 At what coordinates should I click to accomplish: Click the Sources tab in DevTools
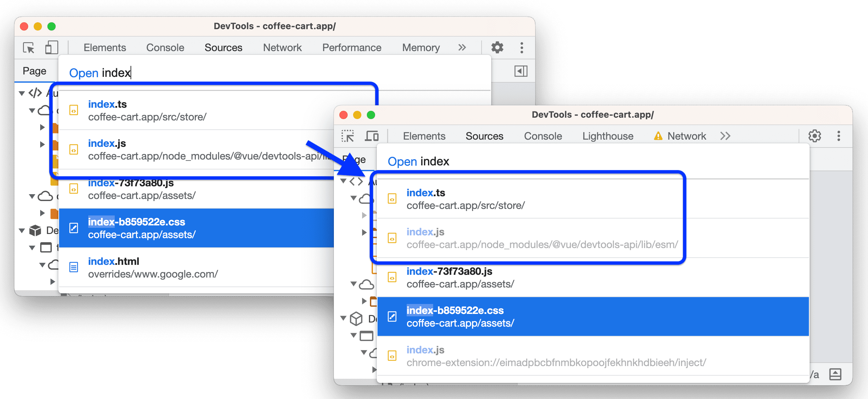pos(223,48)
